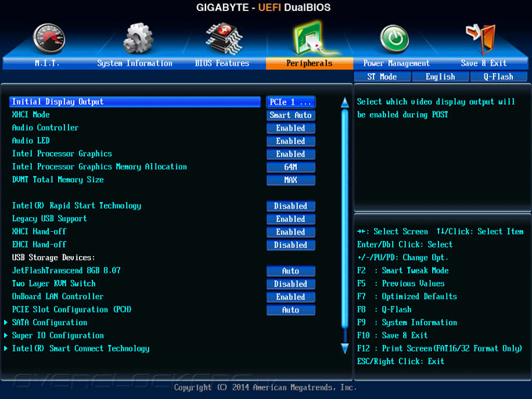Click the BIOS Features chip icon
532x399 pixels.
coord(224,38)
